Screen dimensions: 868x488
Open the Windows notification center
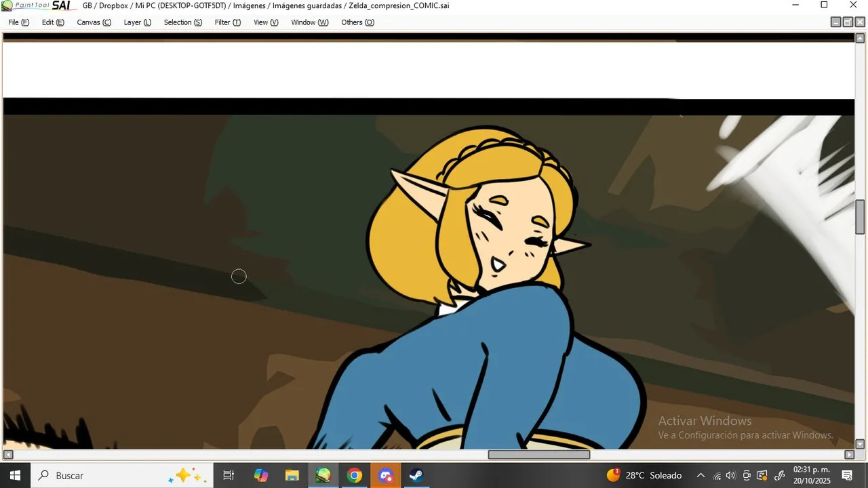(x=847, y=475)
